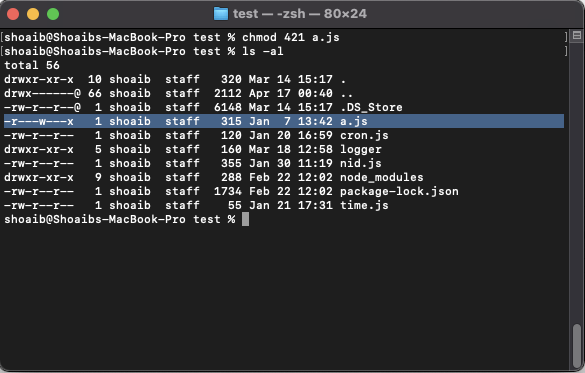Click the vertical scrollbar thumb

tap(577, 346)
